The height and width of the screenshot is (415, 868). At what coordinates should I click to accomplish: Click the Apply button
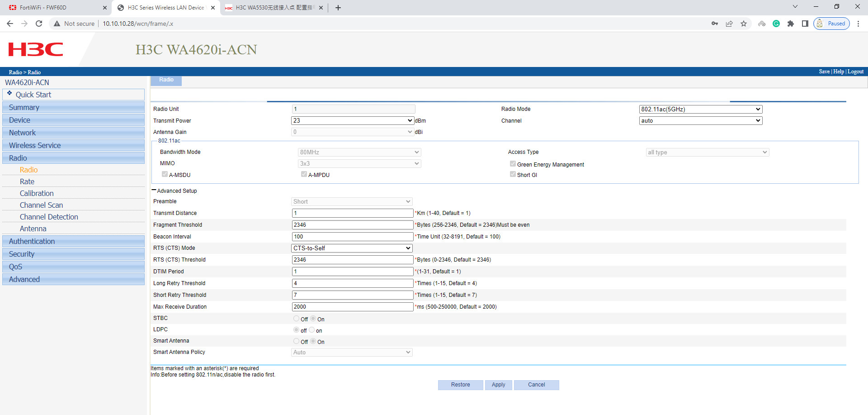point(498,385)
